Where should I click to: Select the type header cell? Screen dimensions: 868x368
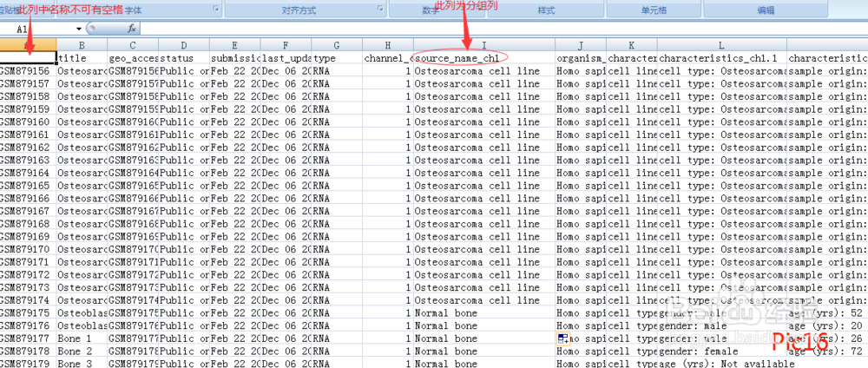pos(337,58)
